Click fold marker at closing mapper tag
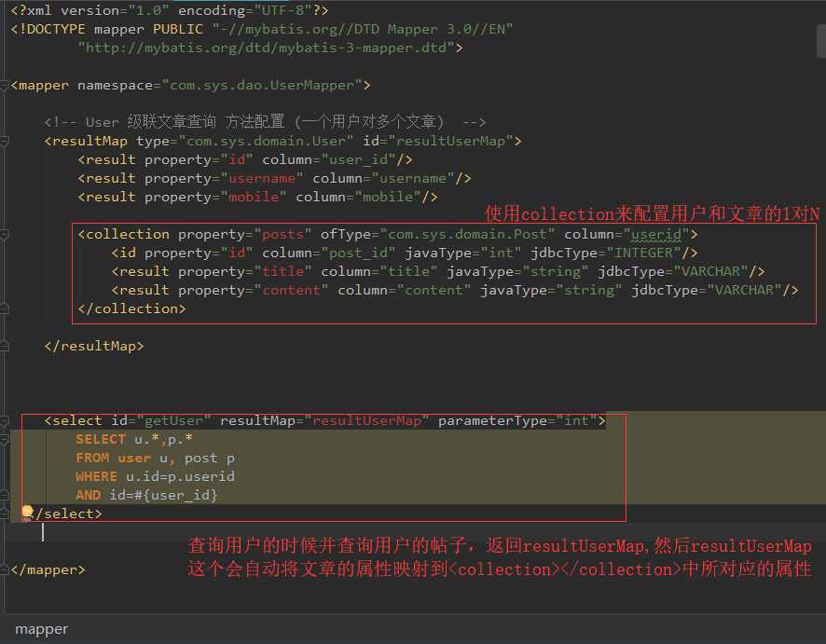 point(5,569)
